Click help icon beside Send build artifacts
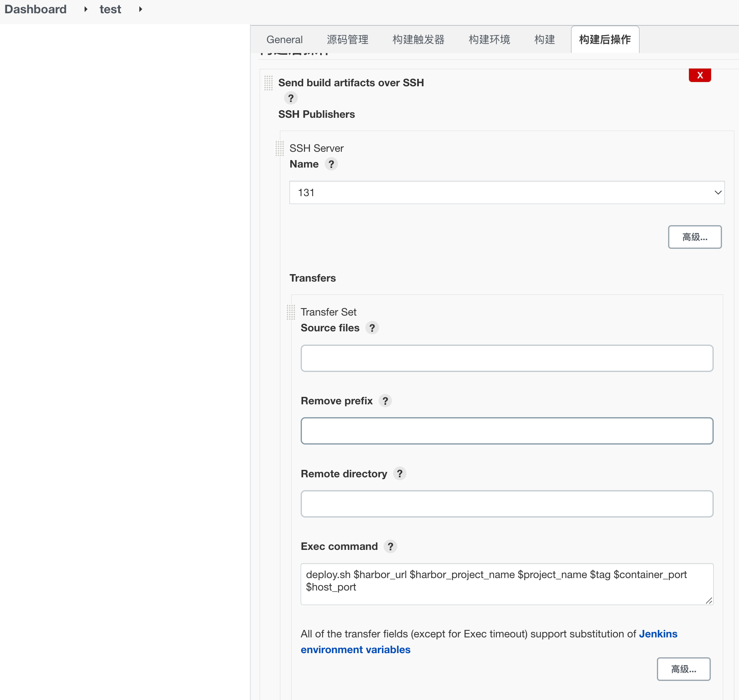Viewport: 739px width, 700px height. click(x=291, y=98)
